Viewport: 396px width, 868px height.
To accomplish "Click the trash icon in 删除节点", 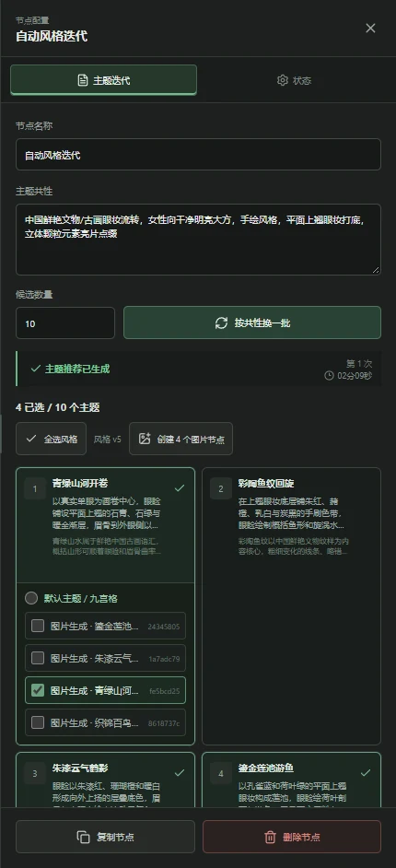I will [x=270, y=837].
